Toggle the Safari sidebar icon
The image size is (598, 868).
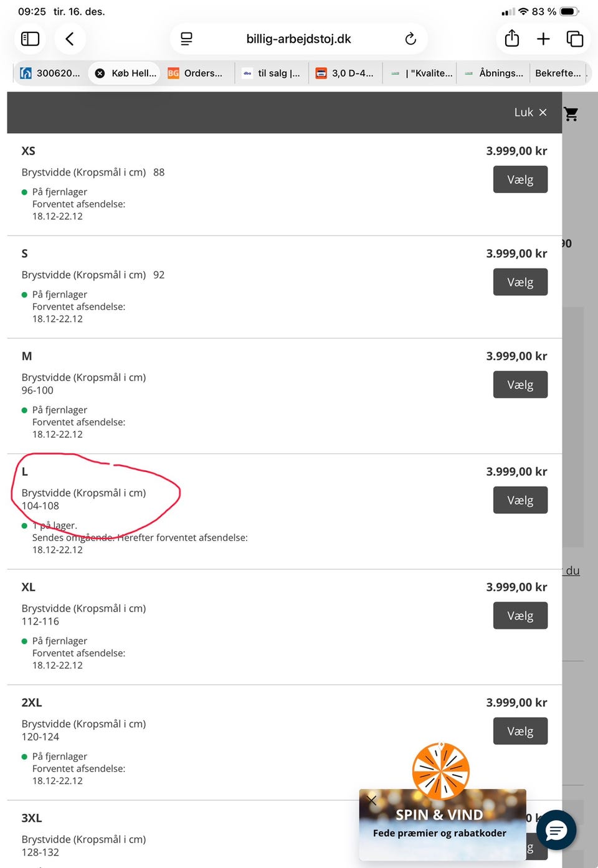pos(30,39)
